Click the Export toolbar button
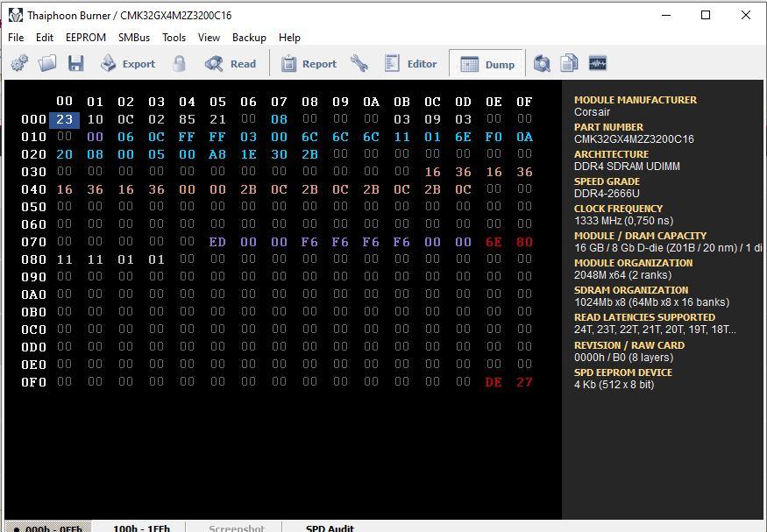The width and height of the screenshot is (767, 532). (128, 64)
